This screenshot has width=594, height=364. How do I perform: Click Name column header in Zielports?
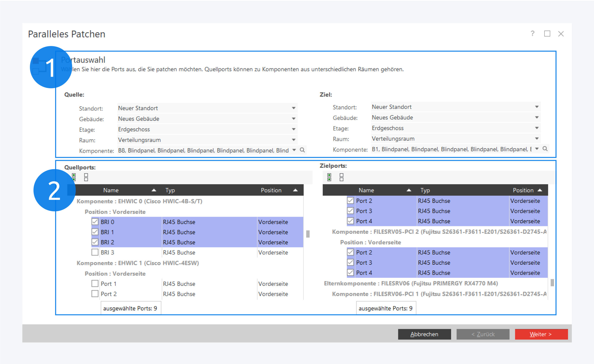(x=366, y=190)
